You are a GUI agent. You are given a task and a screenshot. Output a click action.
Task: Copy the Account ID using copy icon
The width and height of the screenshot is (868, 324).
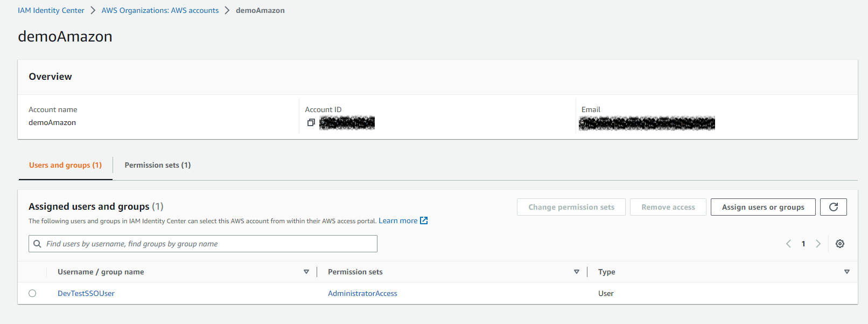pos(311,122)
